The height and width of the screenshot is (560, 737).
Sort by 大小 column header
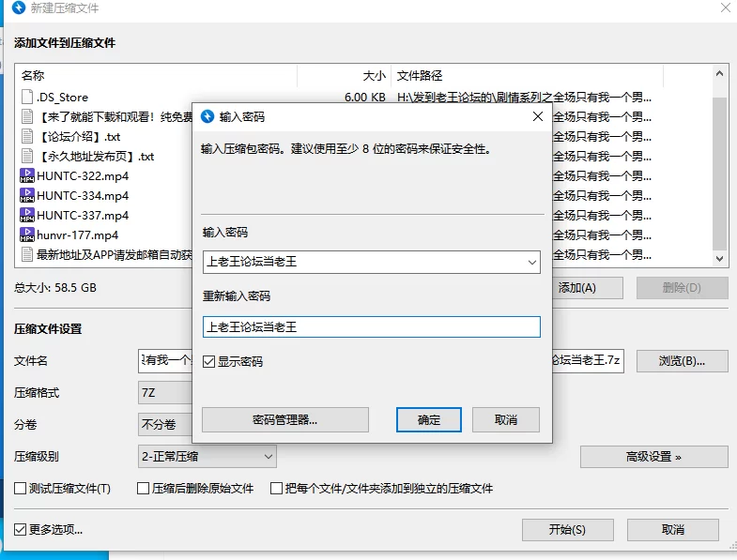(344, 76)
